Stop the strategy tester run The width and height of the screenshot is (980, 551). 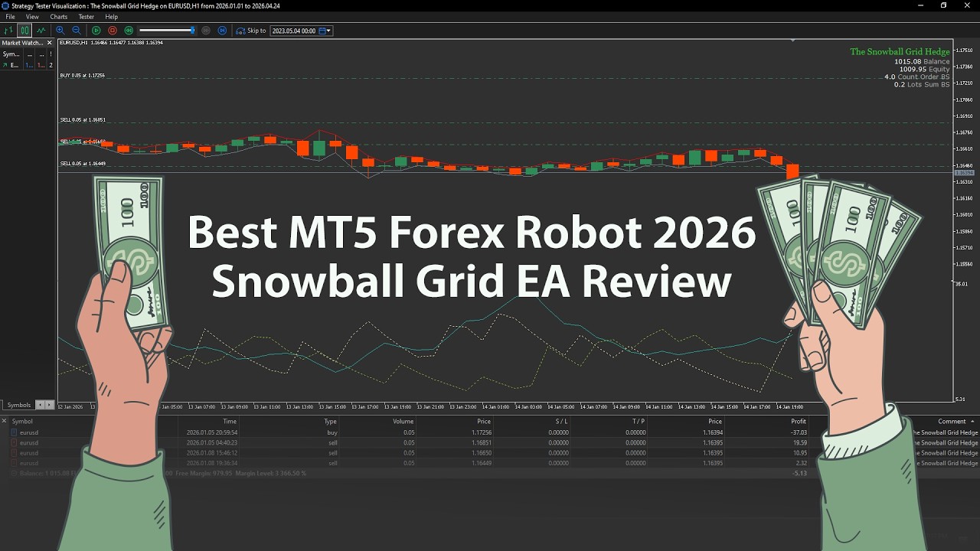click(113, 31)
